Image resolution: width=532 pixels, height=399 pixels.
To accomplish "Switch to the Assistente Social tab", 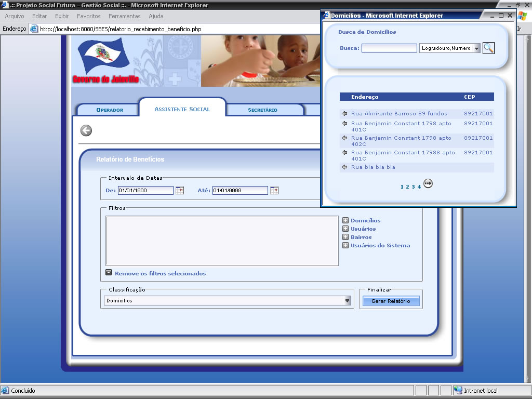I will click(182, 109).
